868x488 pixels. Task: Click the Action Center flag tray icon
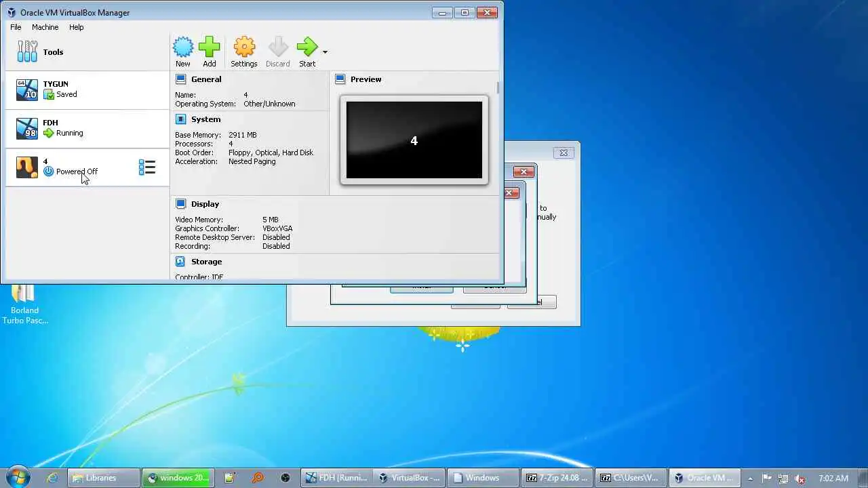[767, 479]
